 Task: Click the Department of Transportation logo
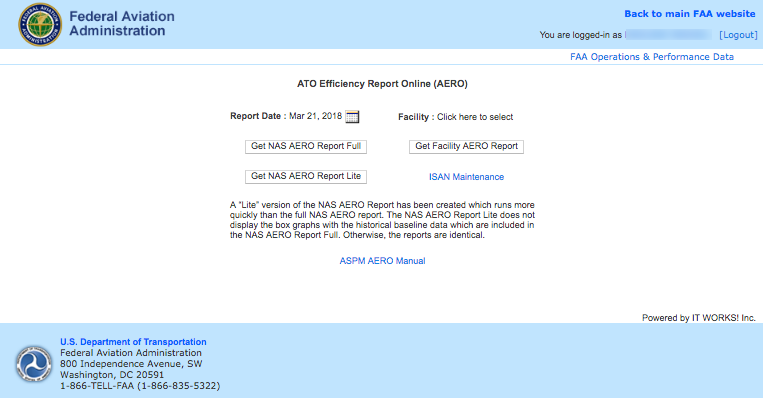pyautogui.click(x=34, y=364)
